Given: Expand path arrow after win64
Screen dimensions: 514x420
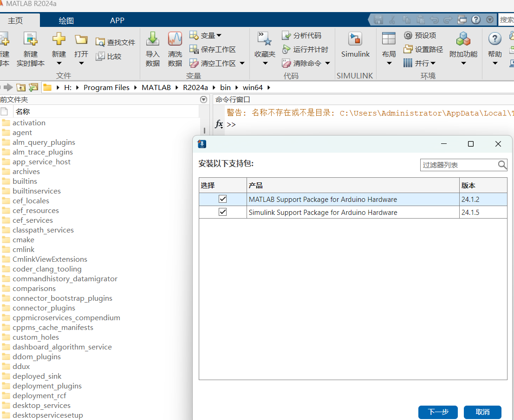Looking at the screenshot, I should coord(268,87).
